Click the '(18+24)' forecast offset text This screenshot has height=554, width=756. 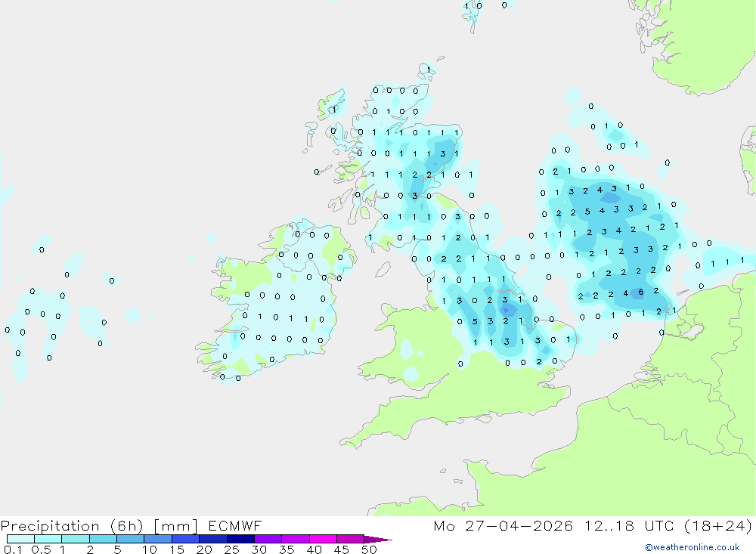coord(718,525)
